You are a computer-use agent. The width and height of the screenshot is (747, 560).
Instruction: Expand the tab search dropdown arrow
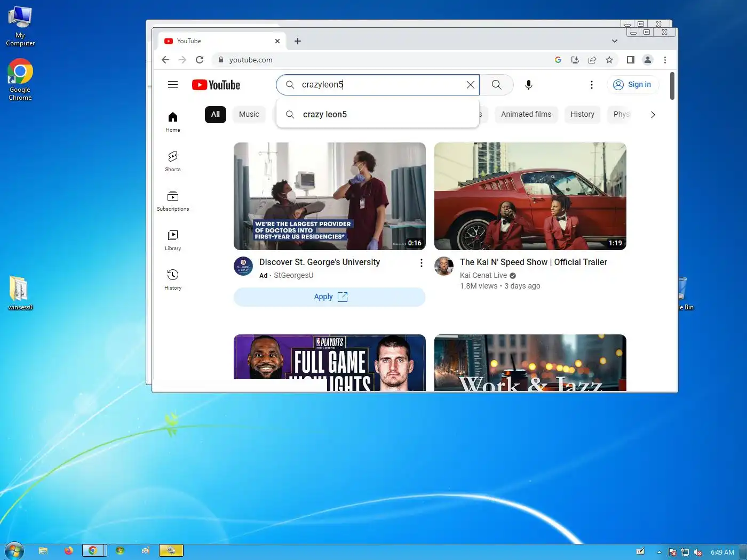coord(615,41)
